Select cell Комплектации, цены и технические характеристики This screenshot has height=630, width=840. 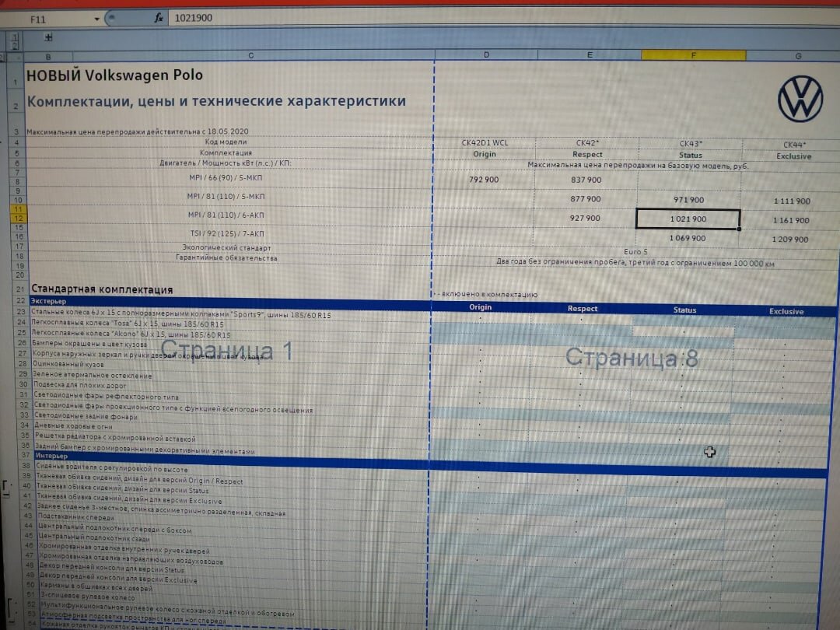[216, 101]
